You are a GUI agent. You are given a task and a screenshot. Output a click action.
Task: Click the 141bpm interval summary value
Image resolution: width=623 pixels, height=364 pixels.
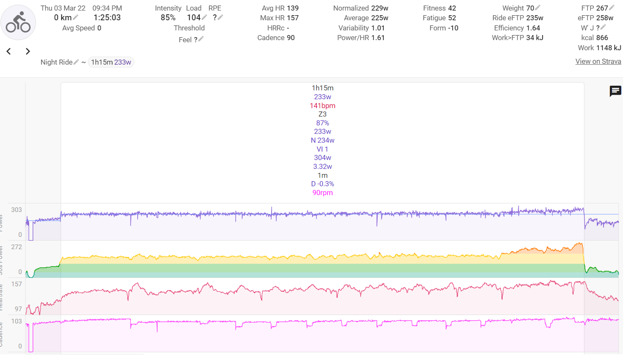pyautogui.click(x=322, y=106)
